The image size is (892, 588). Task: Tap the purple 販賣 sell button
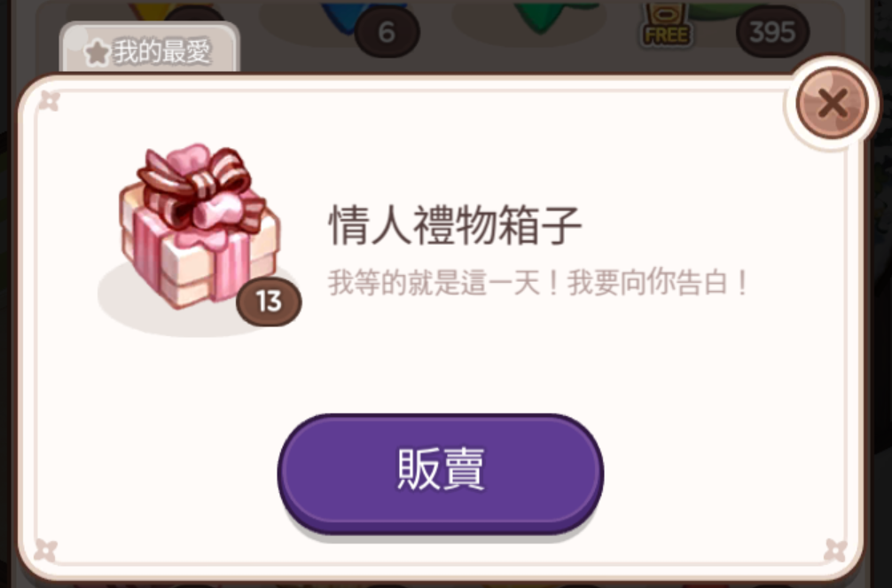[441, 472]
